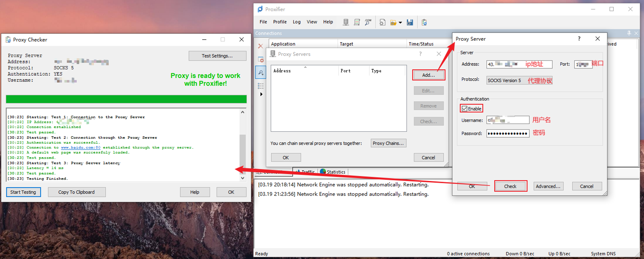Click the help question mark in Proxy Servers dialog
Viewport: 644px width, 259px height.
click(x=420, y=54)
